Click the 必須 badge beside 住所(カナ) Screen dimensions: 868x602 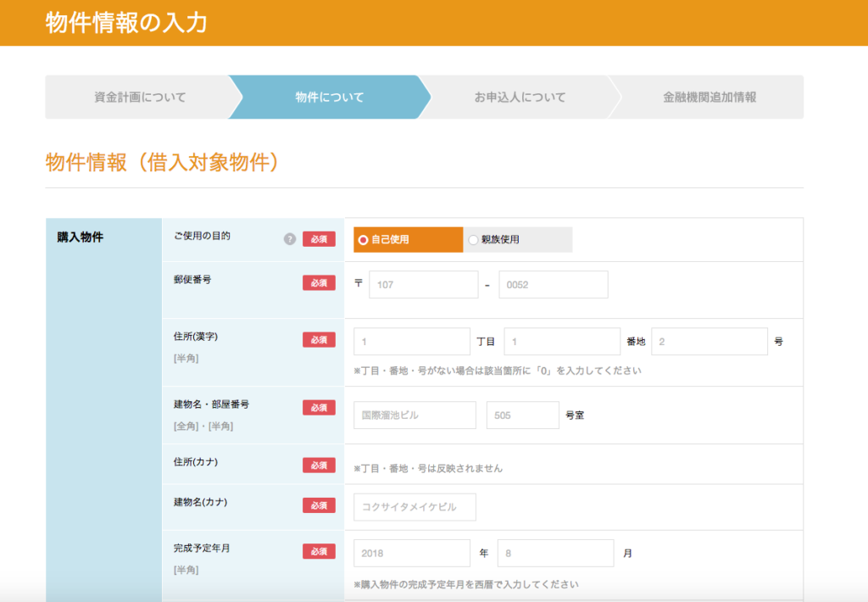(319, 464)
